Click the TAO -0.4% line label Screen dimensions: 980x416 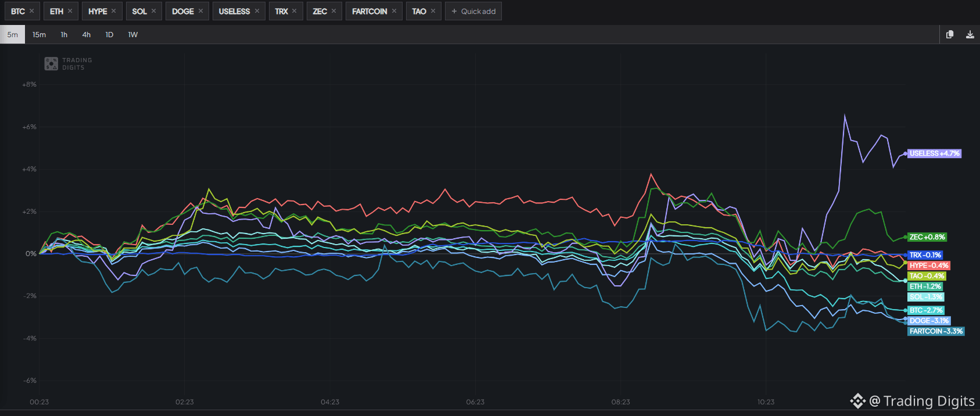point(927,276)
